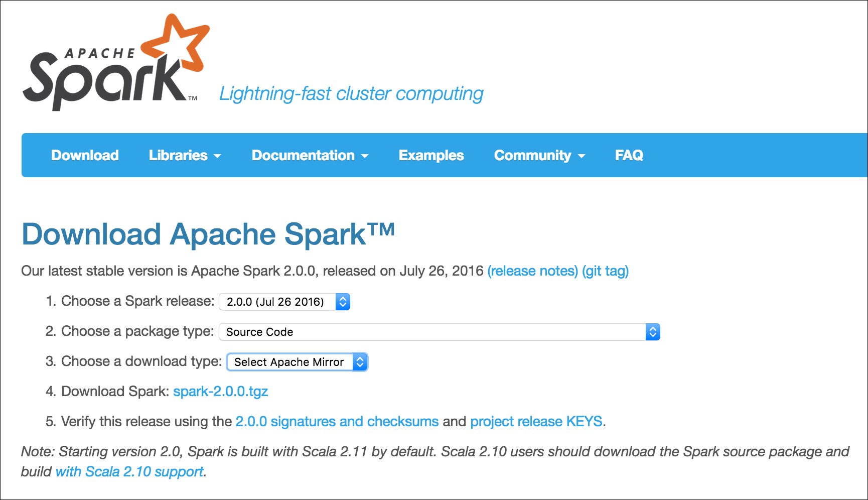The width and height of the screenshot is (868, 500).
Task: Click the Examples navigation item
Action: tap(430, 155)
